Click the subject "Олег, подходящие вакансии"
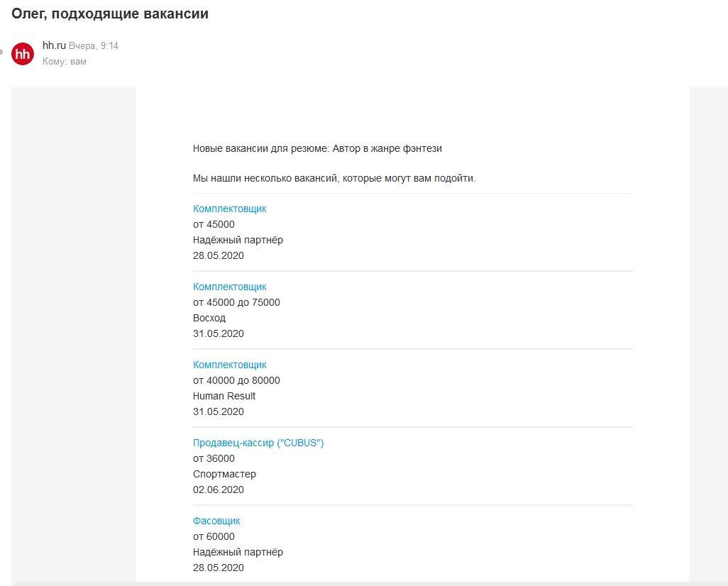 click(110, 13)
